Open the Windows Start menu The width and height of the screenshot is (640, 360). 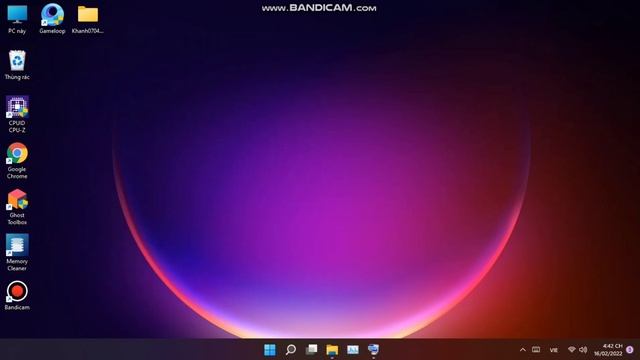[270, 350]
